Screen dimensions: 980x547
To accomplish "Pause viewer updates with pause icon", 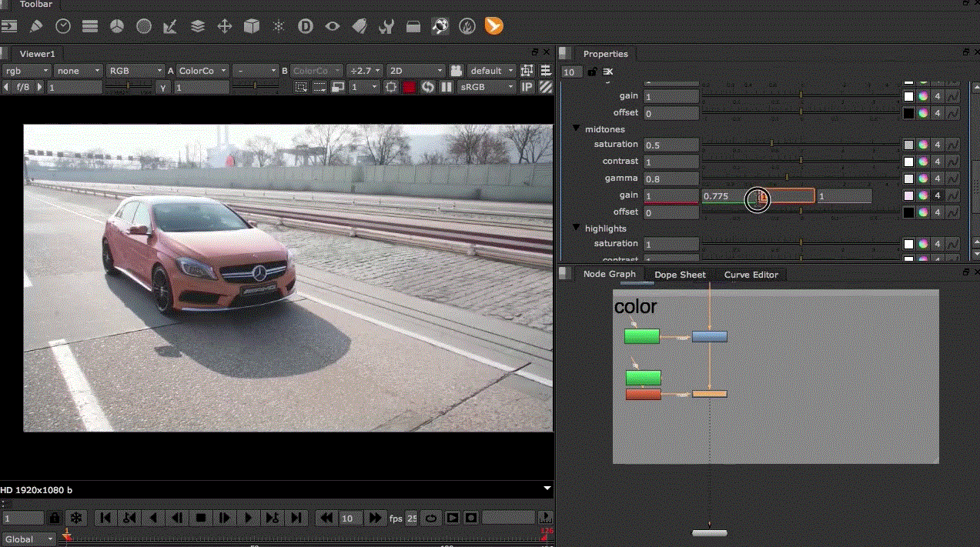I will point(447,87).
